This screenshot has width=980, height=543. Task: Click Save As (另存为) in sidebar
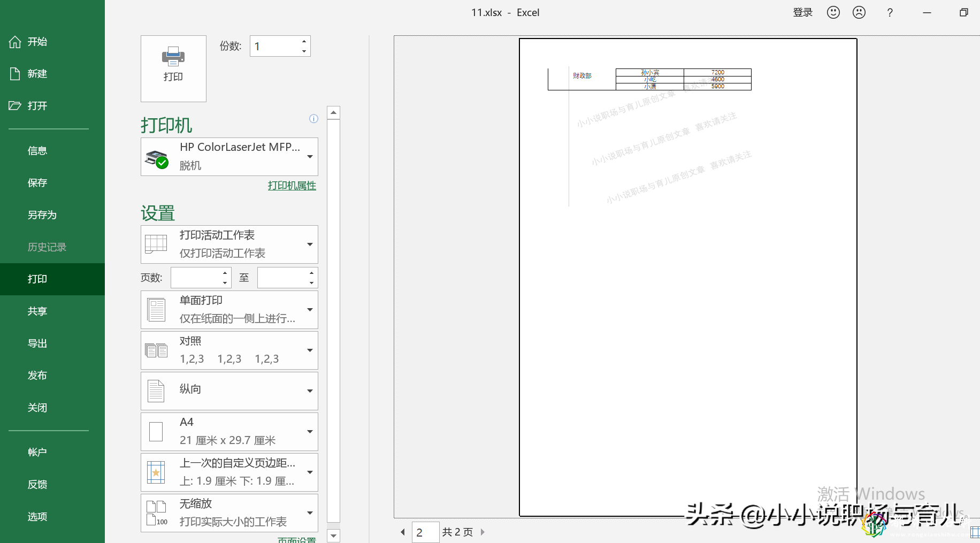click(52, 215)
